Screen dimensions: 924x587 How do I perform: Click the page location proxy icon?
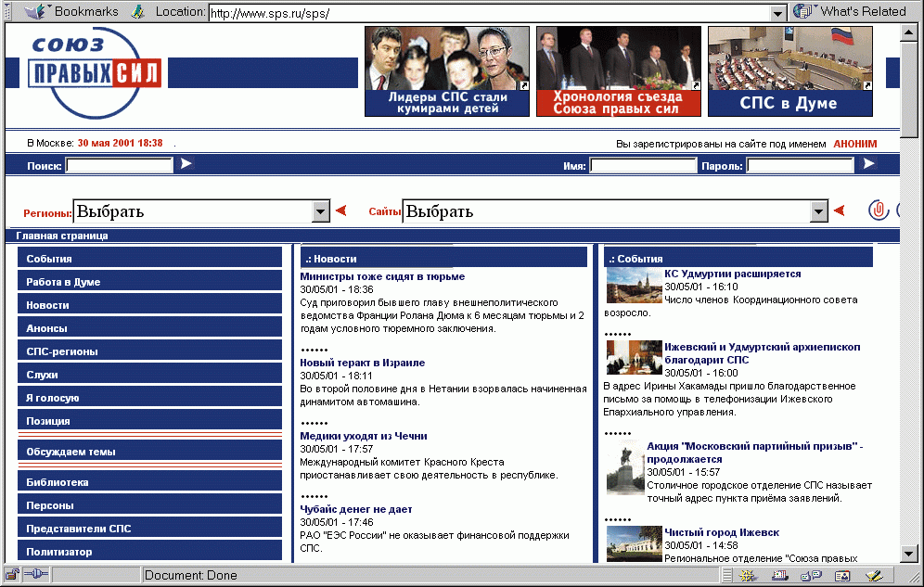pos(137,12)
